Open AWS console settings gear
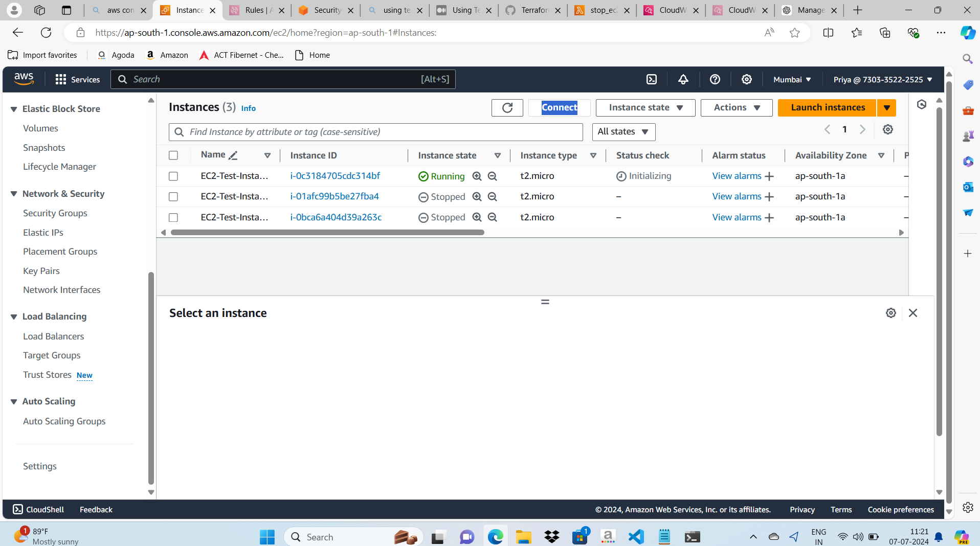 pos(747,79)
